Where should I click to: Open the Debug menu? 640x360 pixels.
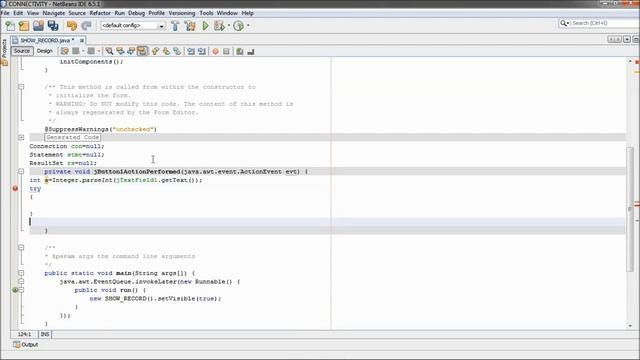pyautogui.click(x=136, y=13)
